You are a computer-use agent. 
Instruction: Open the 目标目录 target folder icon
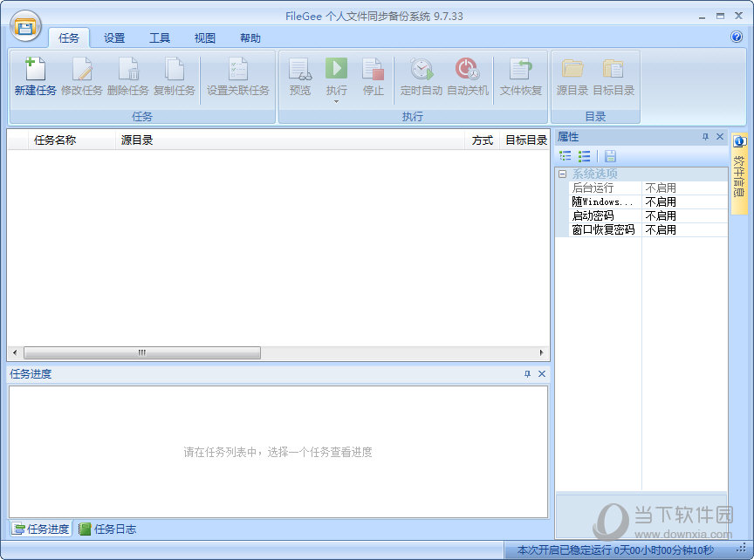613,69
